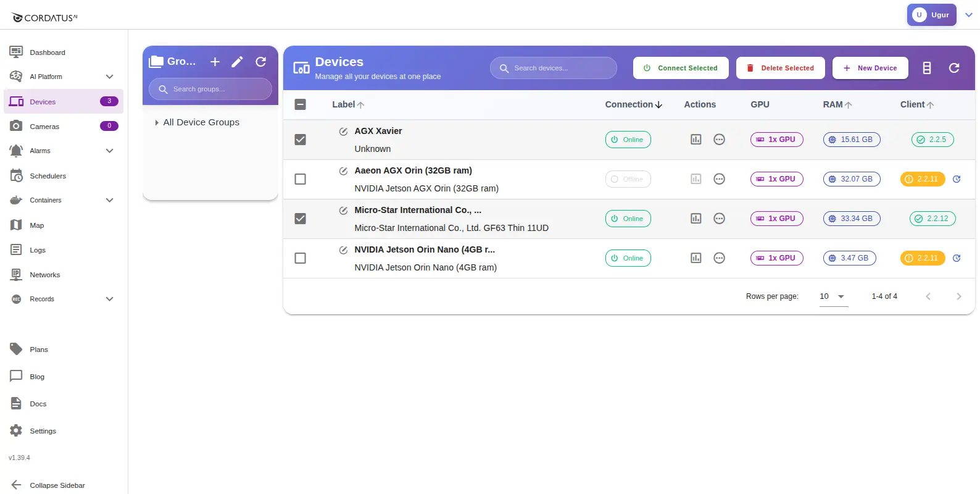Sort devices by Client column
980x494 pixels.
[917, 104]
